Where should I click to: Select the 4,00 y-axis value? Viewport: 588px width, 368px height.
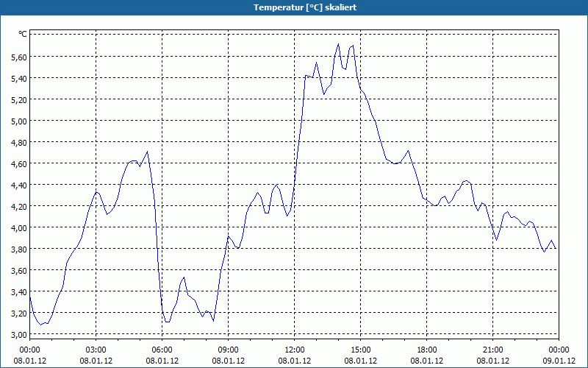(x=19, y=227)
